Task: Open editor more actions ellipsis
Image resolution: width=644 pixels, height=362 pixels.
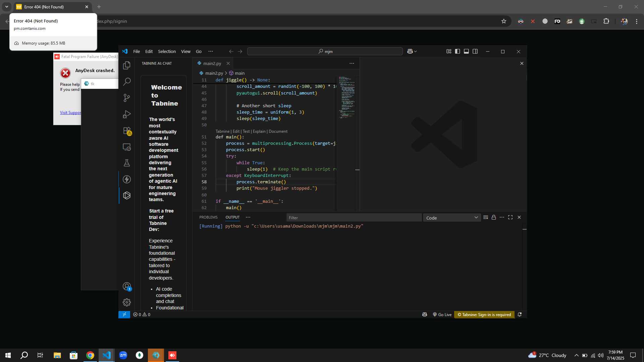Action: 352,63
